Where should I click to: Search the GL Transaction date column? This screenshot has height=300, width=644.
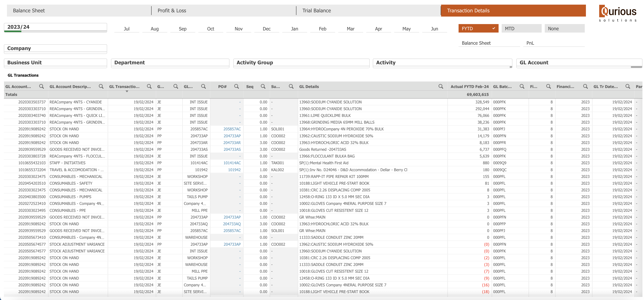click(149, 86)
